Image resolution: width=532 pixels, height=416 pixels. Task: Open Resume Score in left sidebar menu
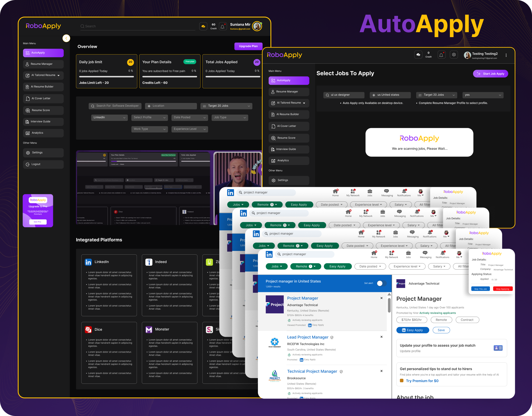tap(43, 110)
